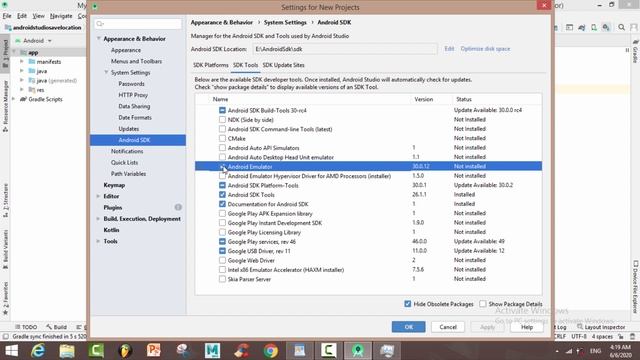Click inside the settings search field
The height and width of the screenshot is (360, 640).
click(138, 24)
